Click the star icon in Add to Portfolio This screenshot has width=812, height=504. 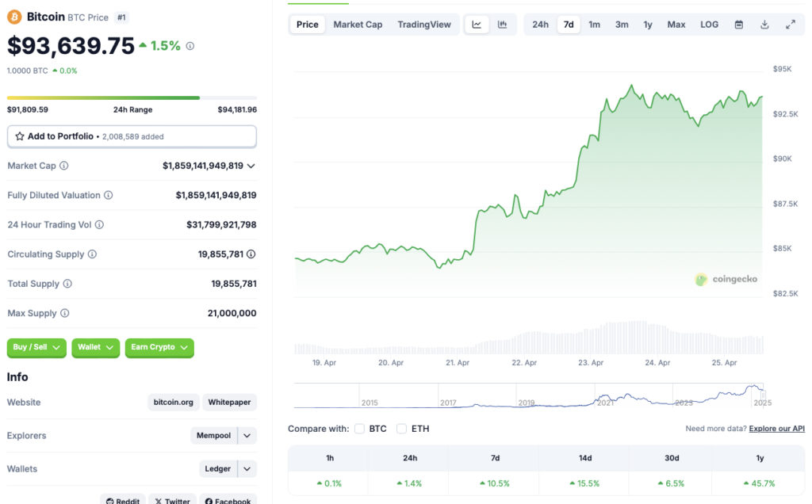(20, 136)
